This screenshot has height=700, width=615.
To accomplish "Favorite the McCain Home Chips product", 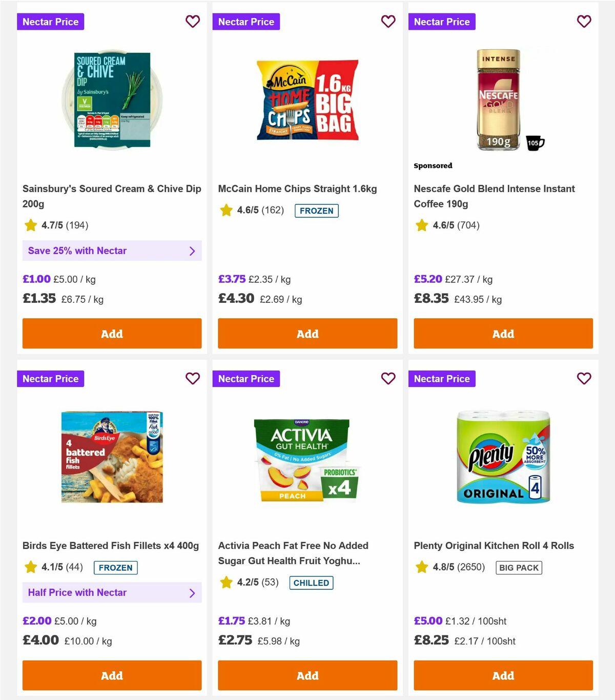I will (x=388, y=22).
